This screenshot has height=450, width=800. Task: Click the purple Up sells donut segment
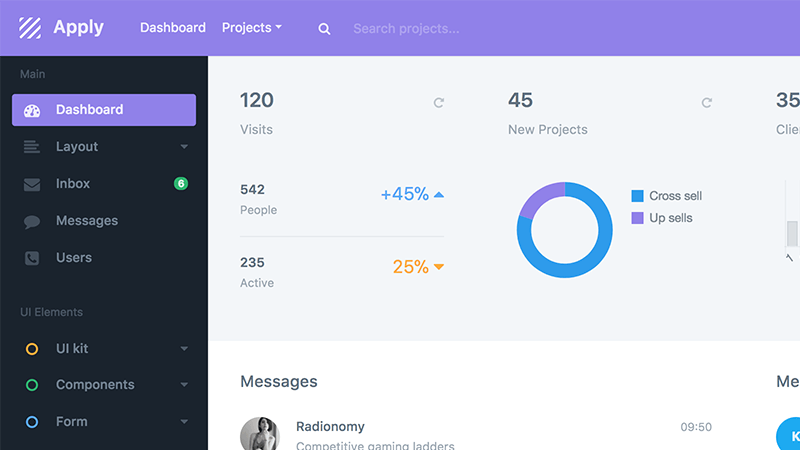coord(541,195)
